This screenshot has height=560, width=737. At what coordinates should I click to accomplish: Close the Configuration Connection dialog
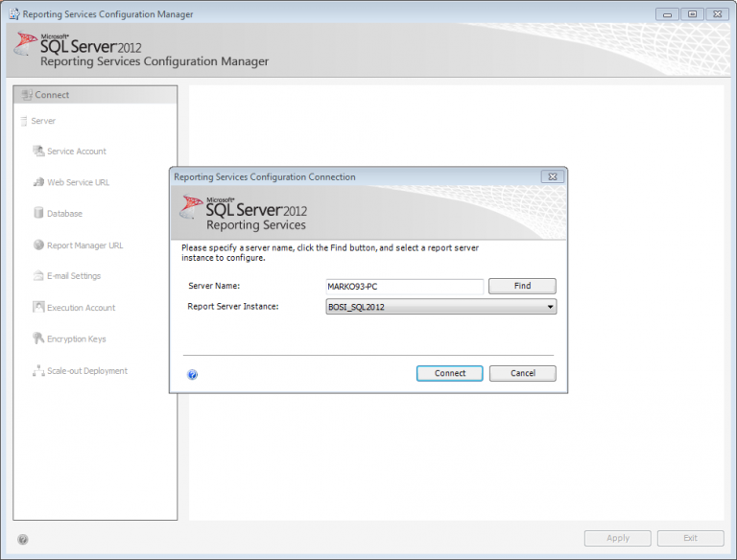(553, 176)
